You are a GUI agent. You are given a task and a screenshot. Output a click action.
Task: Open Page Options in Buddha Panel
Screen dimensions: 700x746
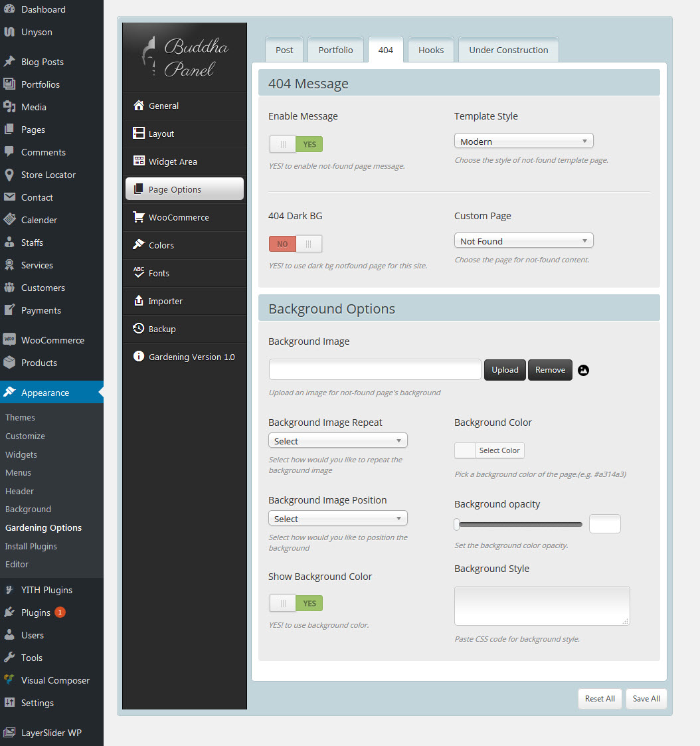tap(185, 189)
